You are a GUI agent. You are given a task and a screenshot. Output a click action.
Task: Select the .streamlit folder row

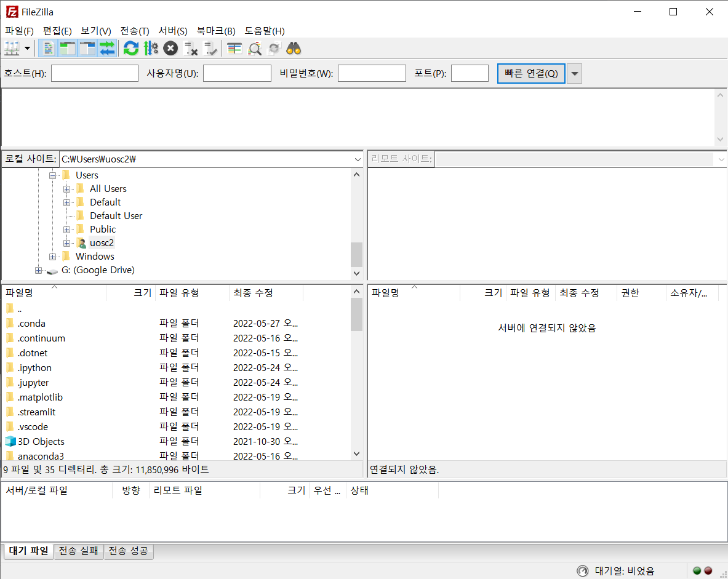click(x=177, y=412)
